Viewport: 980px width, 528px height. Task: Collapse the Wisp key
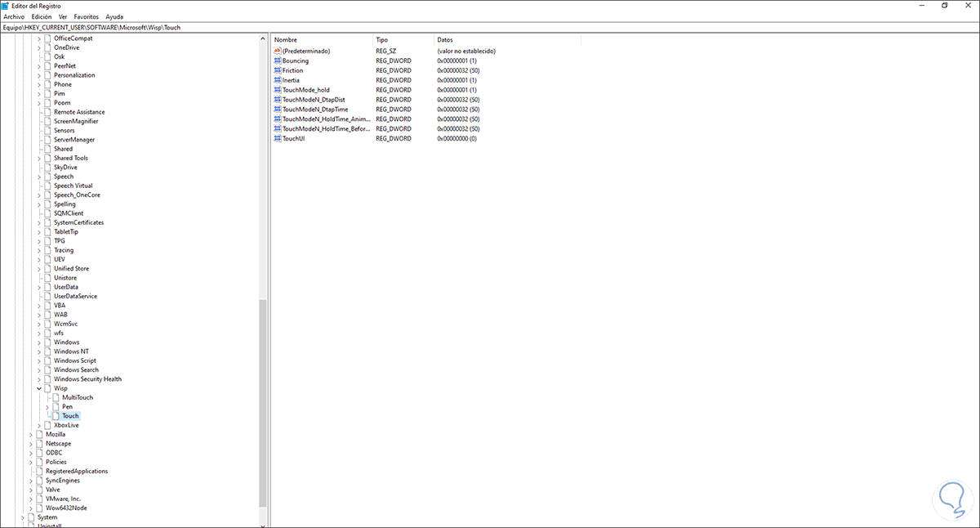(38, 387)
